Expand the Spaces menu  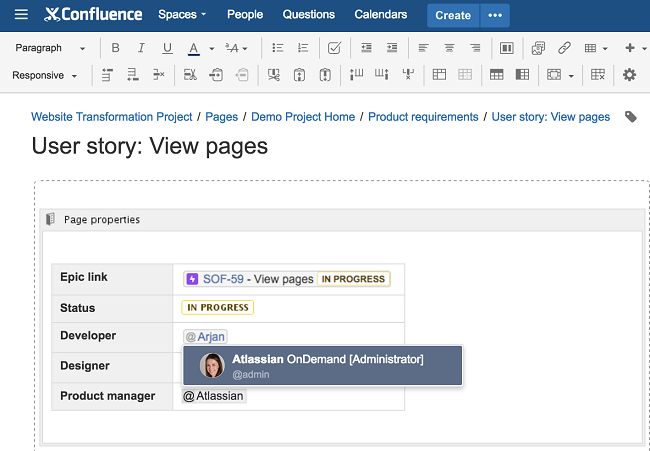point(182,15)
